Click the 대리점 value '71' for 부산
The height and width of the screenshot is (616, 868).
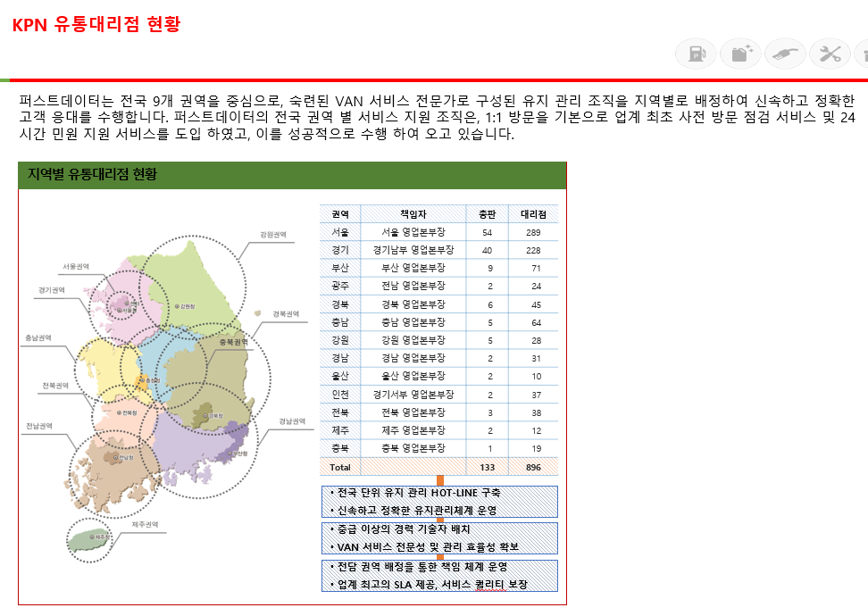[x=536, y=269]
